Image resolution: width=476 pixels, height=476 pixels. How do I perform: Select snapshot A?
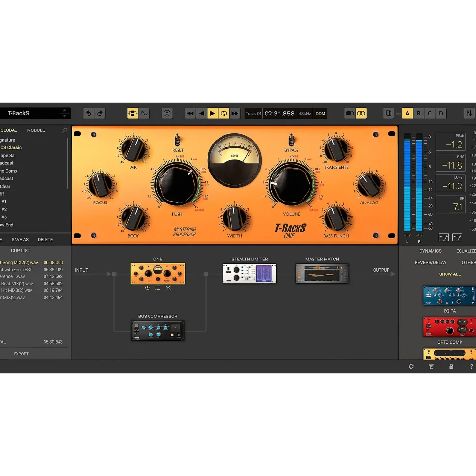[x=407, y=114]
